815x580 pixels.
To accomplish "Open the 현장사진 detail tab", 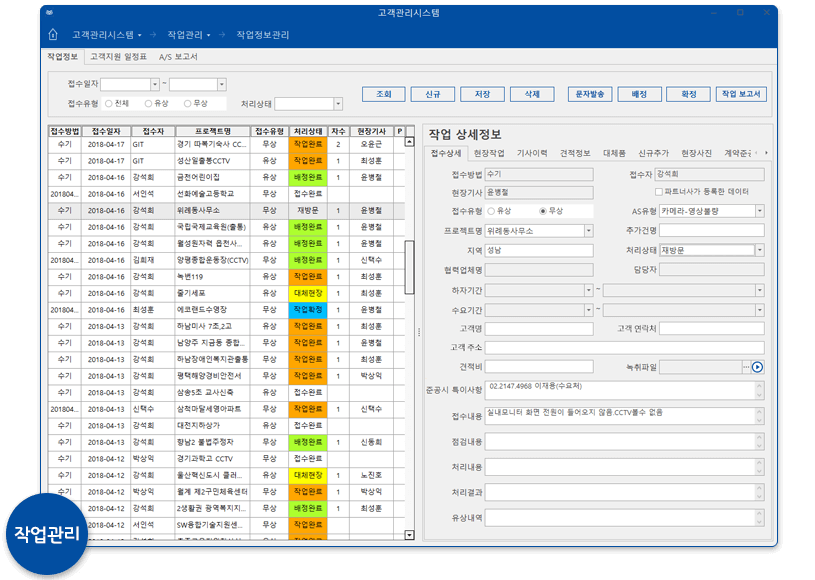I will pyautogui.click(x=696, y=153).
